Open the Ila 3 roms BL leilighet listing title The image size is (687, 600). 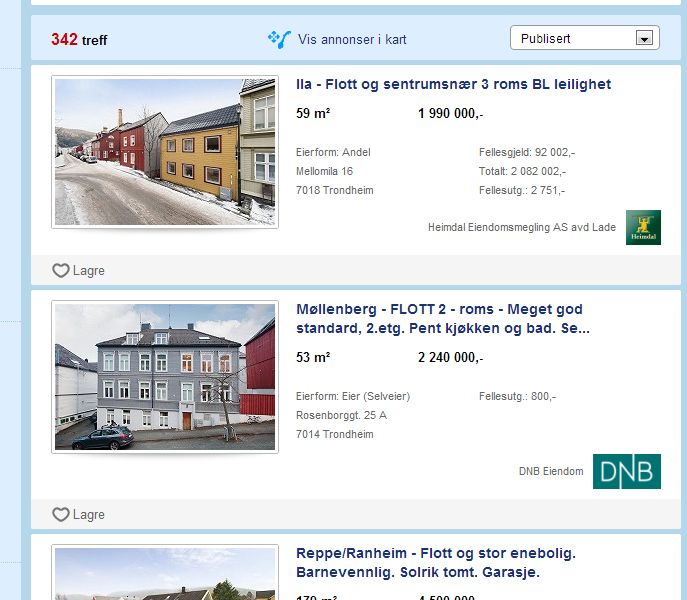tap(453, 84)
